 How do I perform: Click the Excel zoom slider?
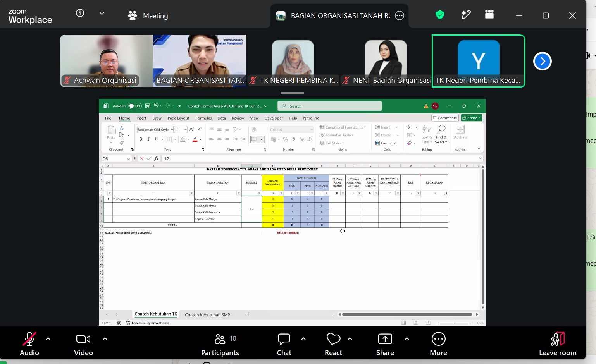pos(454,323)
